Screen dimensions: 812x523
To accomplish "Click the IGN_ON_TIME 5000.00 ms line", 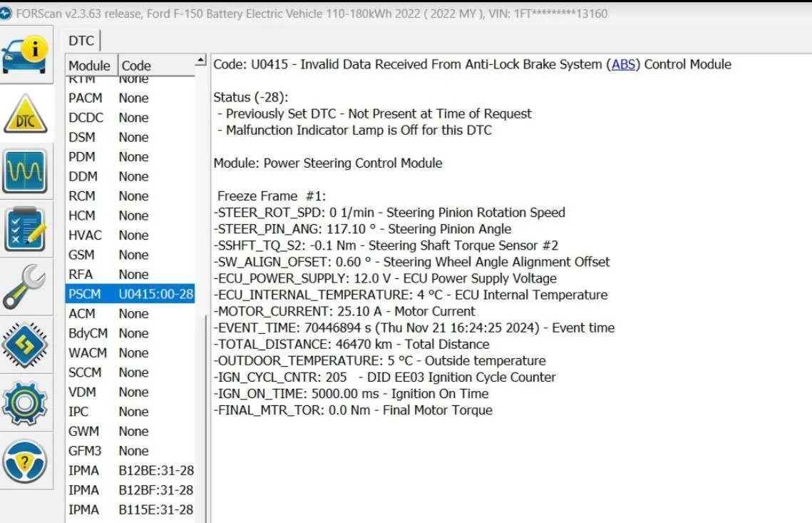I will [351, 394].
